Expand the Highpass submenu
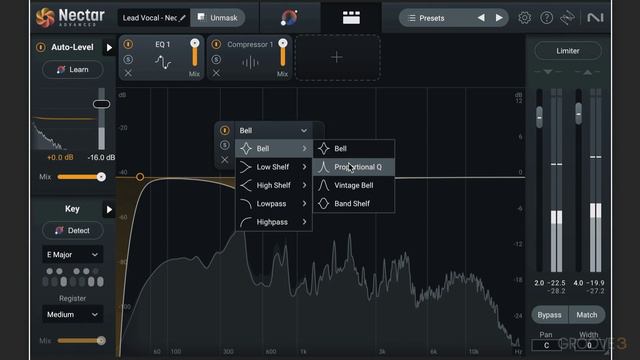The height and width of the screenshot is (360, 640). tap(273, 222)
